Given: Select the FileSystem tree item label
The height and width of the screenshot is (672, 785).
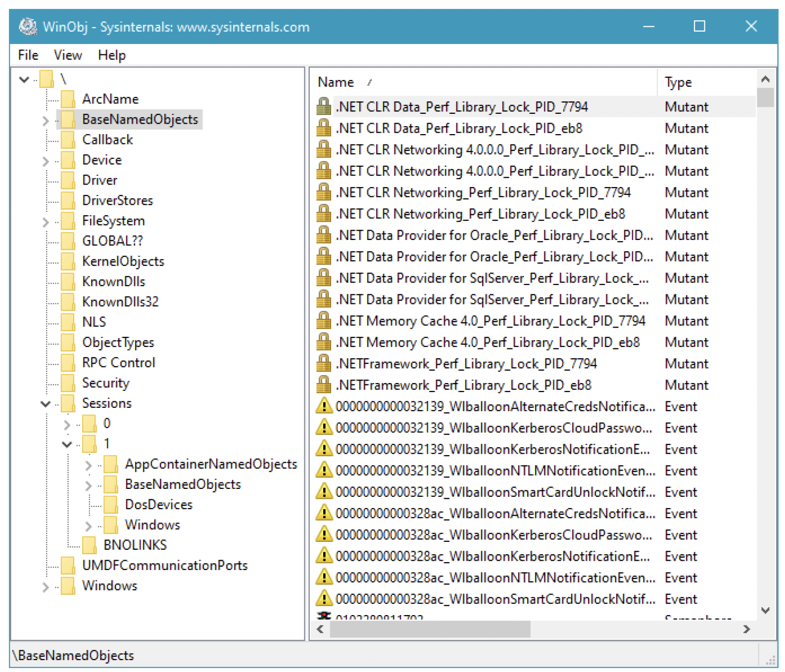Looking at the screenshot, I should (113, 221).
